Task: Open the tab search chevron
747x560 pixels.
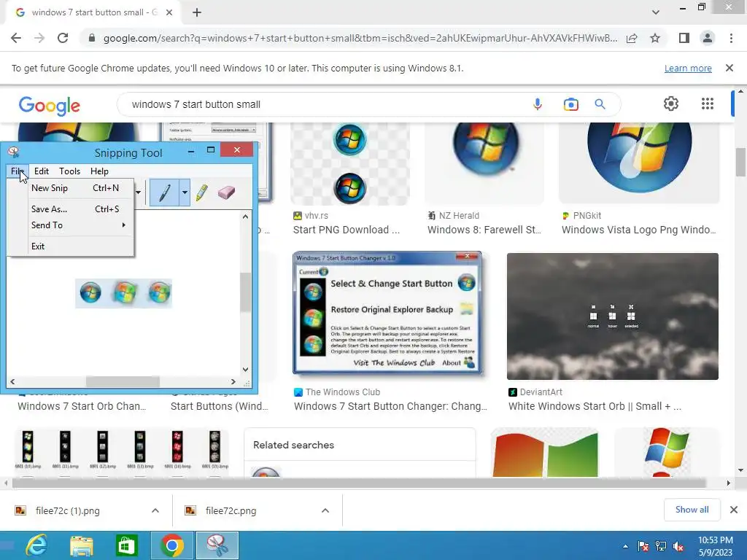Action: click(656, 12)
